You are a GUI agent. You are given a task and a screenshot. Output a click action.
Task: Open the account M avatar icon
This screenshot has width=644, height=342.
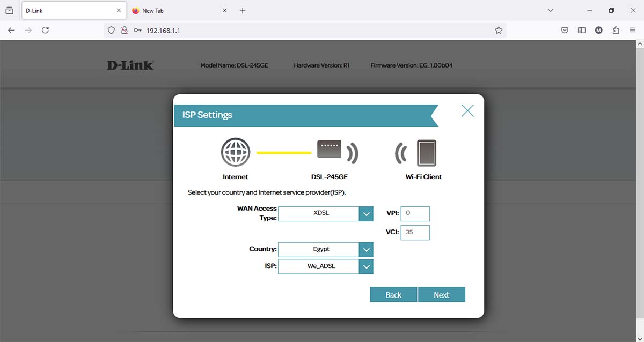pos(599,31)
